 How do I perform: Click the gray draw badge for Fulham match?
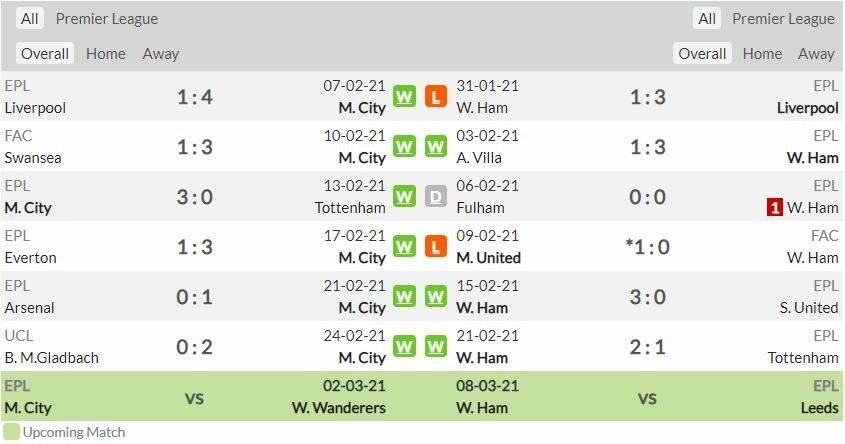(436, 197)
